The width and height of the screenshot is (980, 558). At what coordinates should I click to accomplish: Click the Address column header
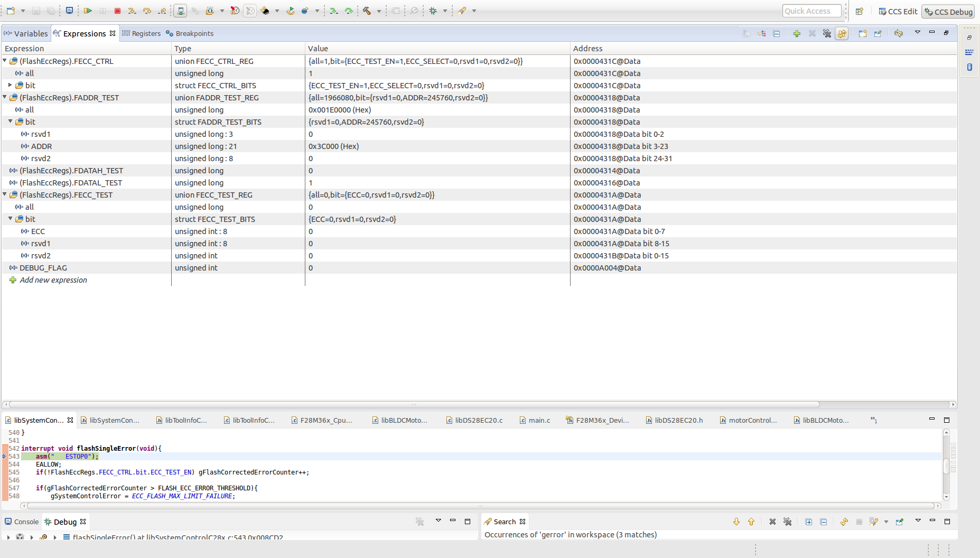coord(763,48)
